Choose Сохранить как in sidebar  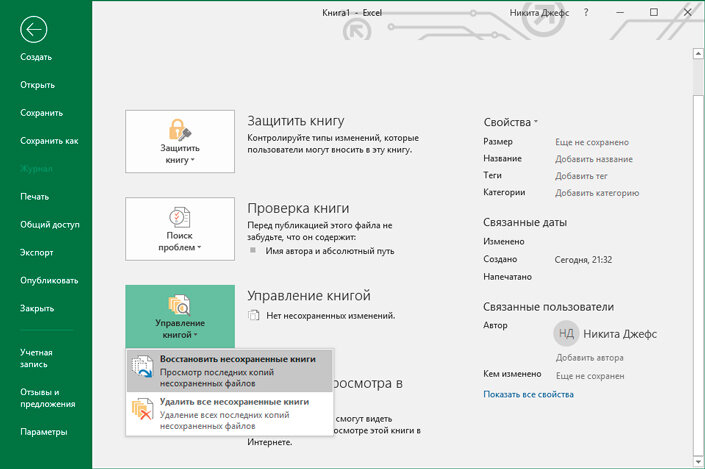click(49, 141)
